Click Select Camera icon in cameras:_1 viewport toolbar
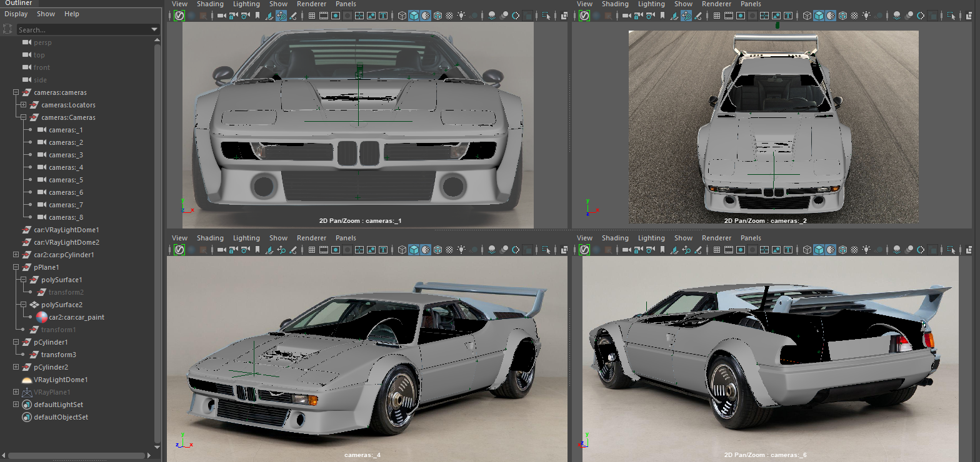980x462 pixels. [221, 16]
